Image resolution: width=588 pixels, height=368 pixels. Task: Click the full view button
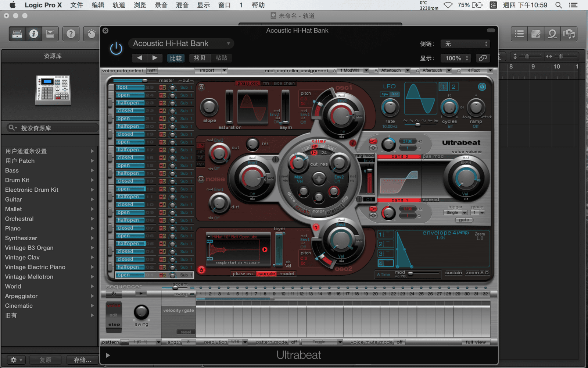pos(476,342)
